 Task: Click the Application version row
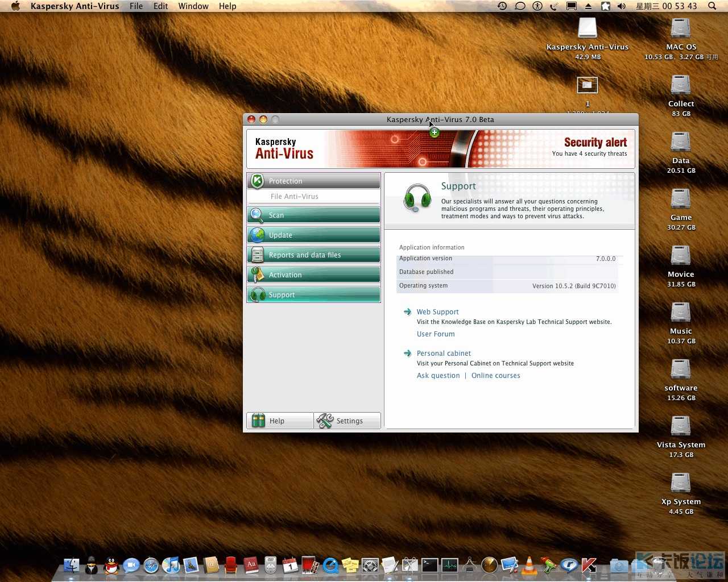click(507, 259)
